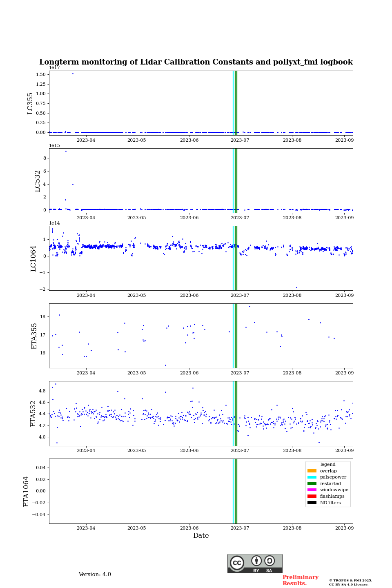Click the BY attribution person icon

(x=256, y=561)
